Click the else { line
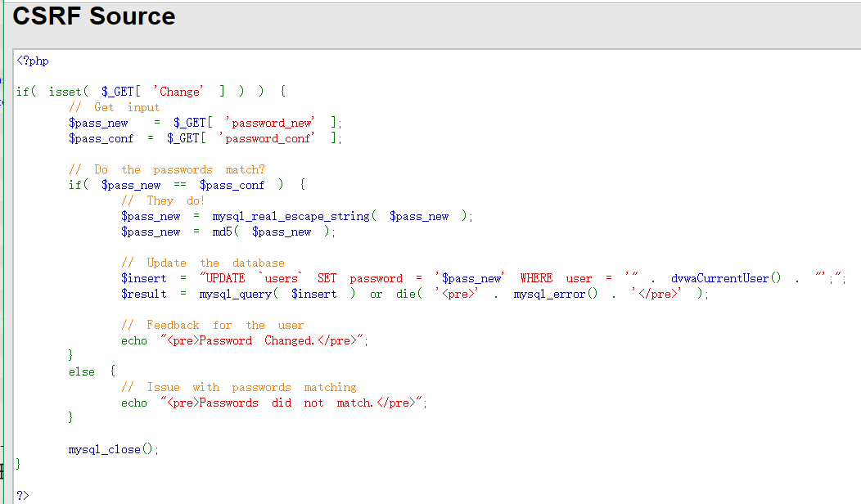The image size is (861, 504). 92,371
